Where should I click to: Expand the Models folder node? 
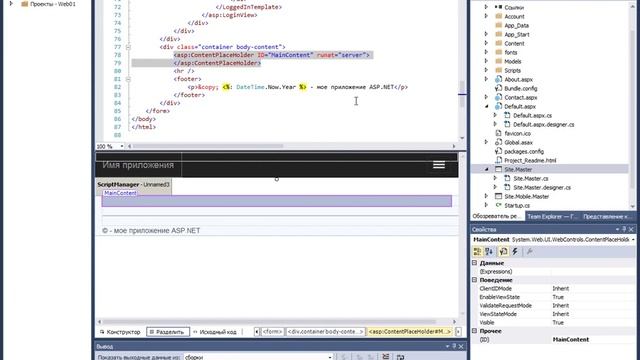(x=486, y=61)
